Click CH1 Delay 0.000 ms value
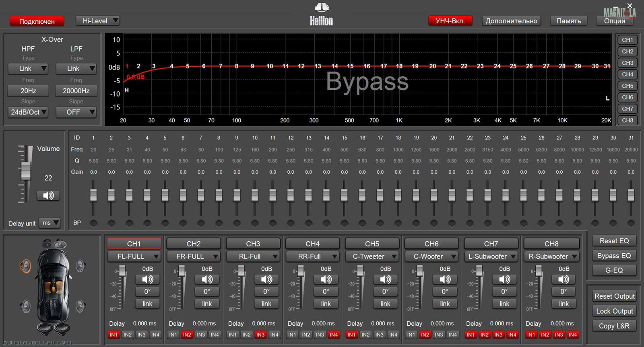This screenshot has width=644, height=347. click(x=144, y=323)
